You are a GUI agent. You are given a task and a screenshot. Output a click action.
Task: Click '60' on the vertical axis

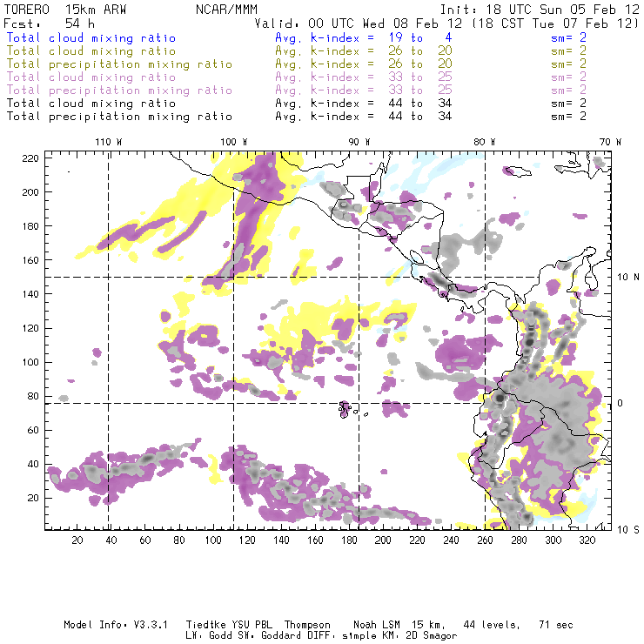point(33,431)
